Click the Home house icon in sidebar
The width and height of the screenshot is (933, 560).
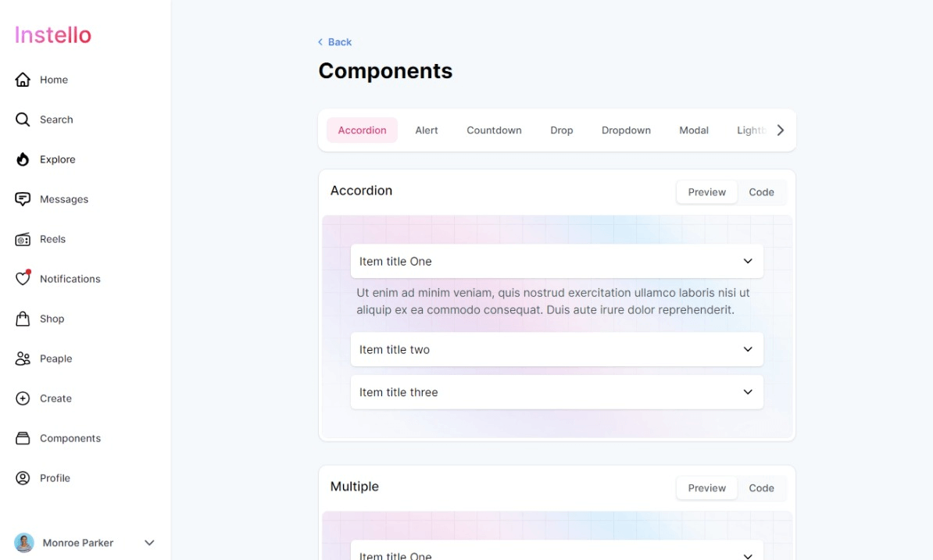point(23,80)
